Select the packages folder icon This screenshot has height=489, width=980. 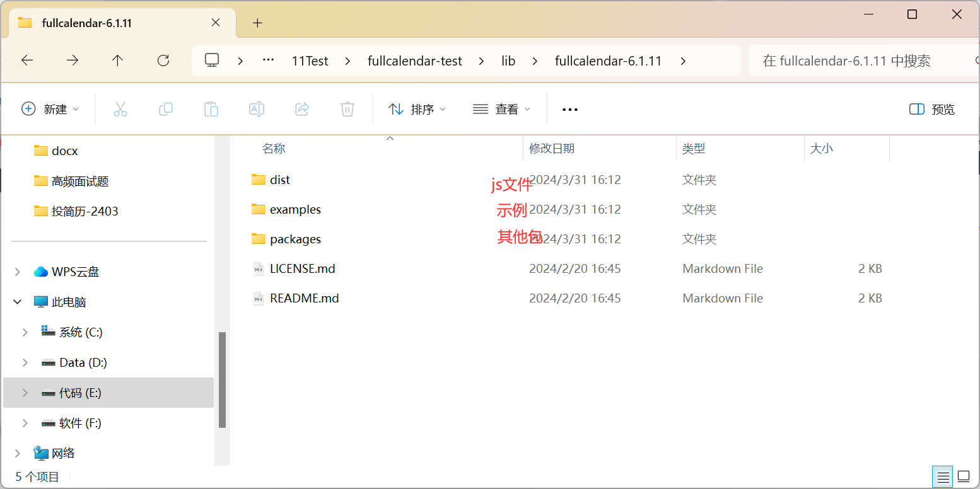pyautogui.click(x=258, y=239)
